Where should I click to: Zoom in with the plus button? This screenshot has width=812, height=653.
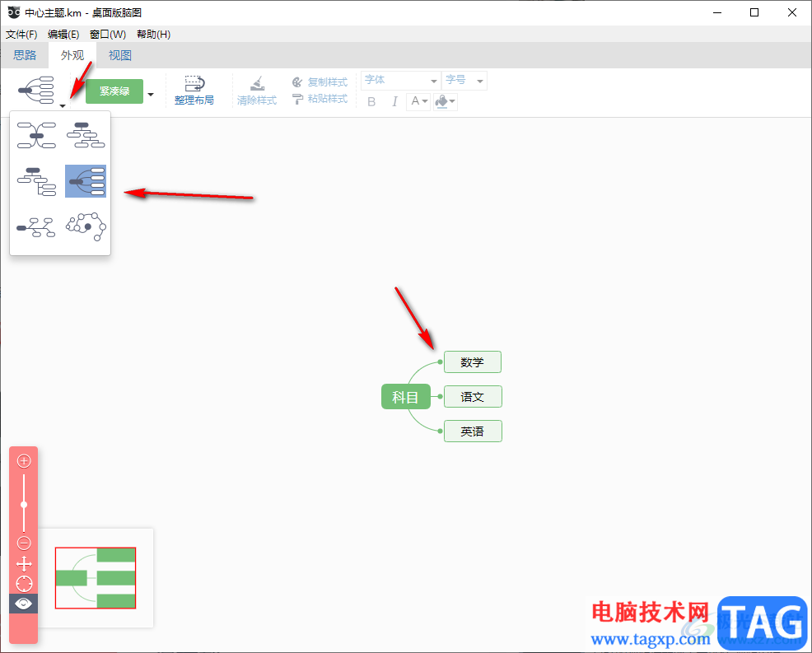pyautogui.click(x=24, y=461)
